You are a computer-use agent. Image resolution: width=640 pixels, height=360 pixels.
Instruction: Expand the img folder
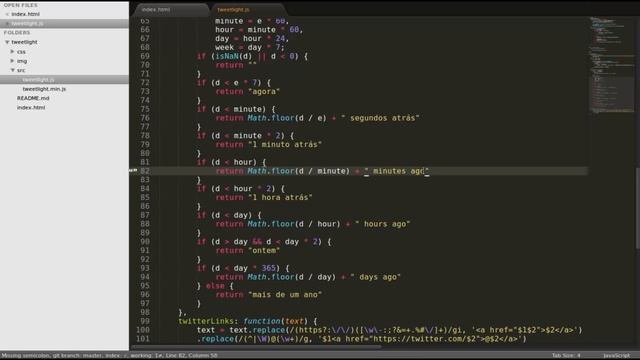click(x=12, y=61)
